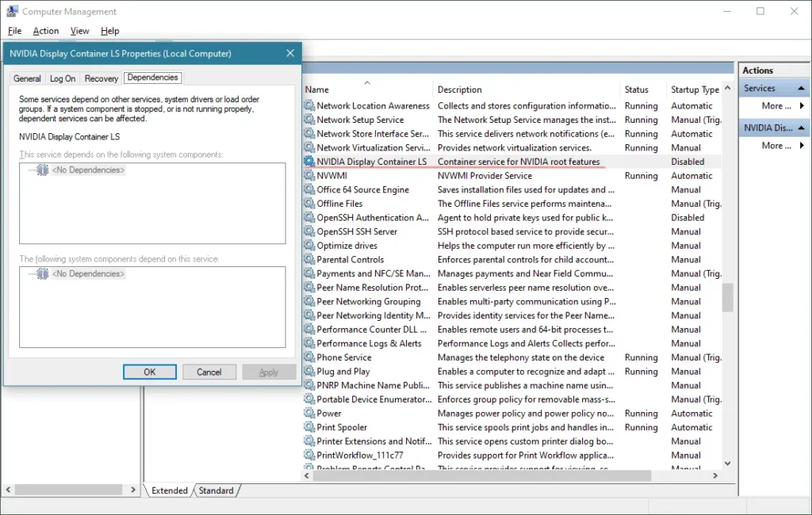This screenshot has width=812, height=515.
Task: Click services list scroll up arrow
Action: [x=728, y=88]
